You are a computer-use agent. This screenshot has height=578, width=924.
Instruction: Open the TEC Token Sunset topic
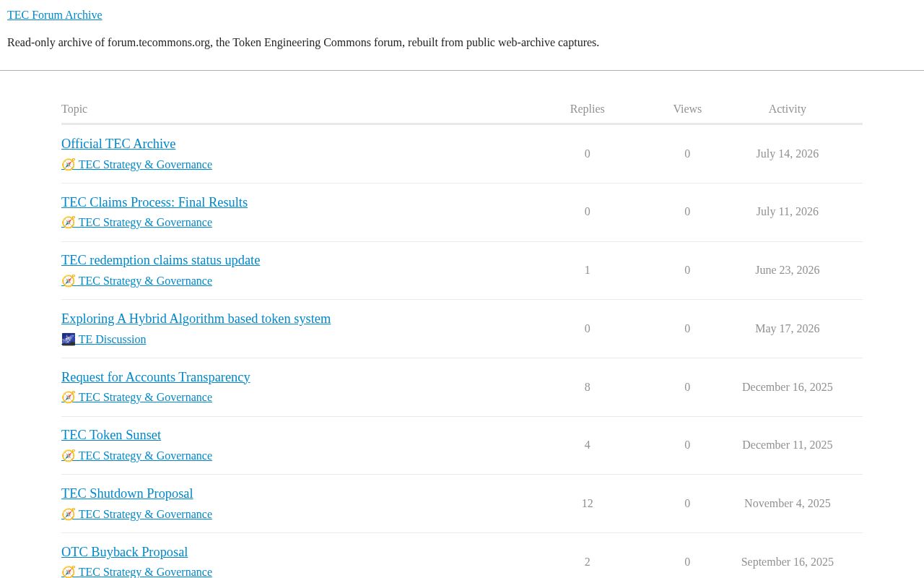(111, 435)
